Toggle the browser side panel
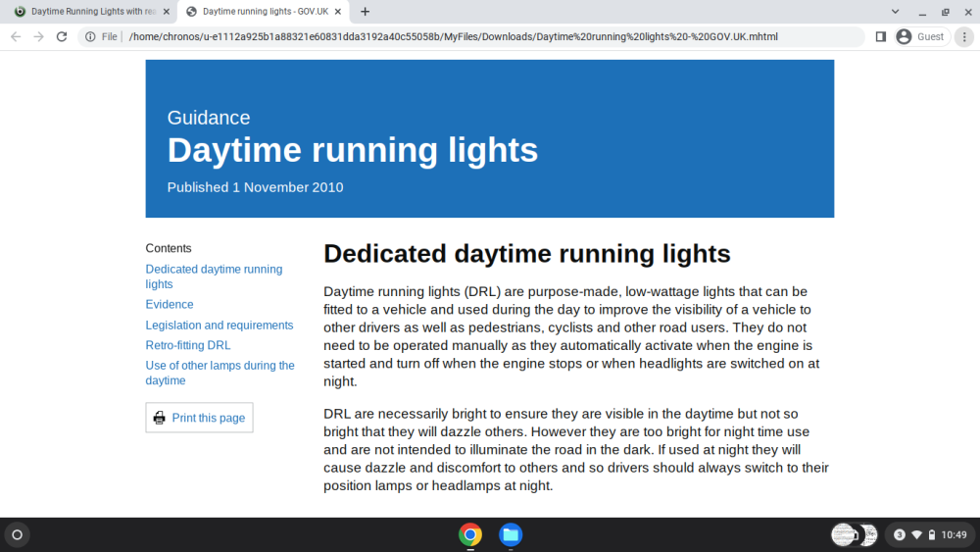This screenshot has width=980, height=552. pyautogui.click(x=881, y=37)
